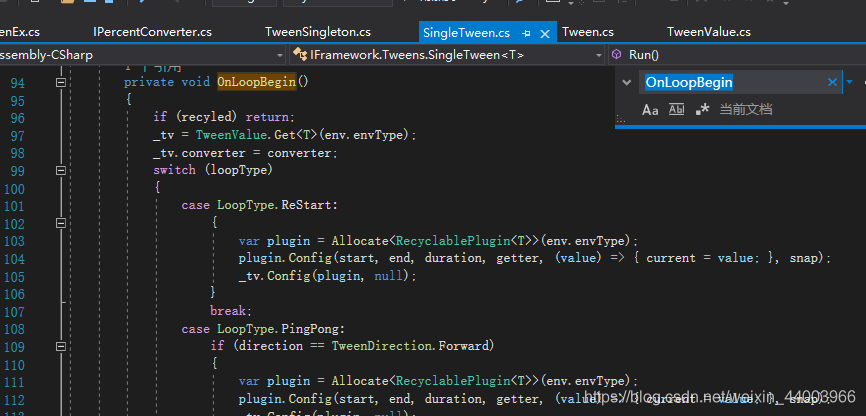Collapse the OnLoopBegin method at line 94
The height and width of the screenshot is (416, 866).
61,82
